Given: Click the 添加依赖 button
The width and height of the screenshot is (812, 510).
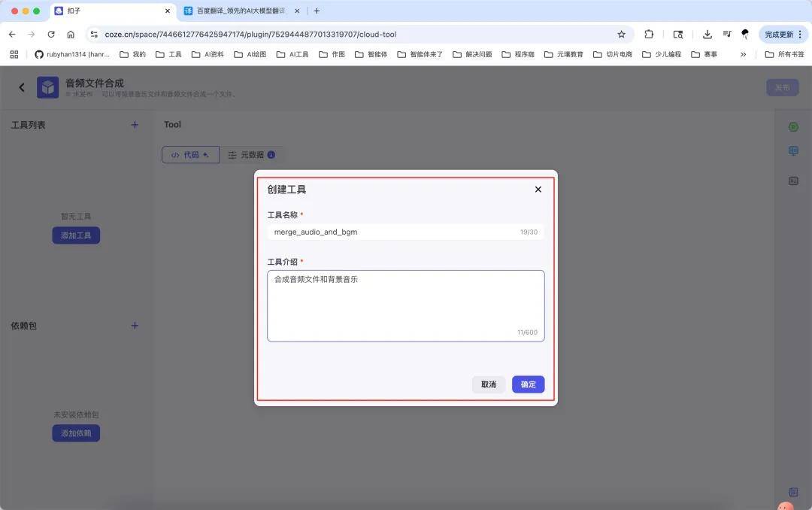Looking at the screenshot, I should pos(76,433).
